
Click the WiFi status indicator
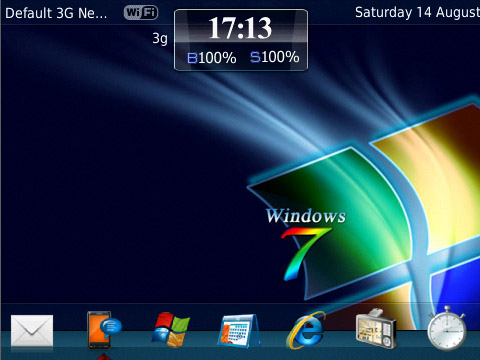[141, 13]
